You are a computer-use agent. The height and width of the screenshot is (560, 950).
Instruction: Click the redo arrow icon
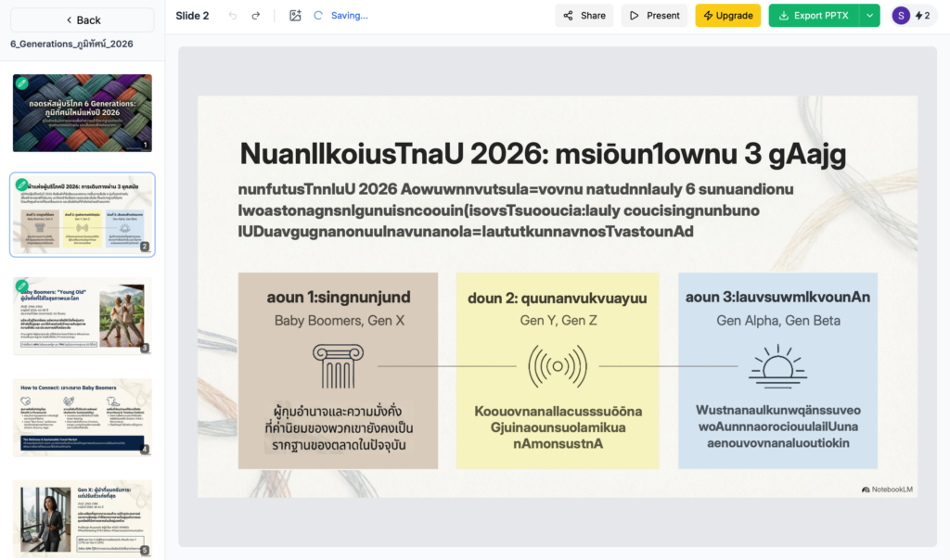pyautogui.click(x=256, y=16)
